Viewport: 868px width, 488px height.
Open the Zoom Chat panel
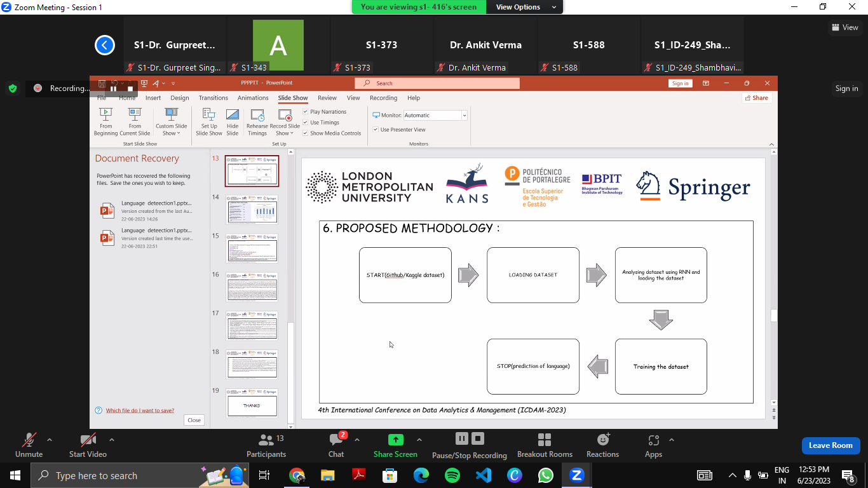336,445
